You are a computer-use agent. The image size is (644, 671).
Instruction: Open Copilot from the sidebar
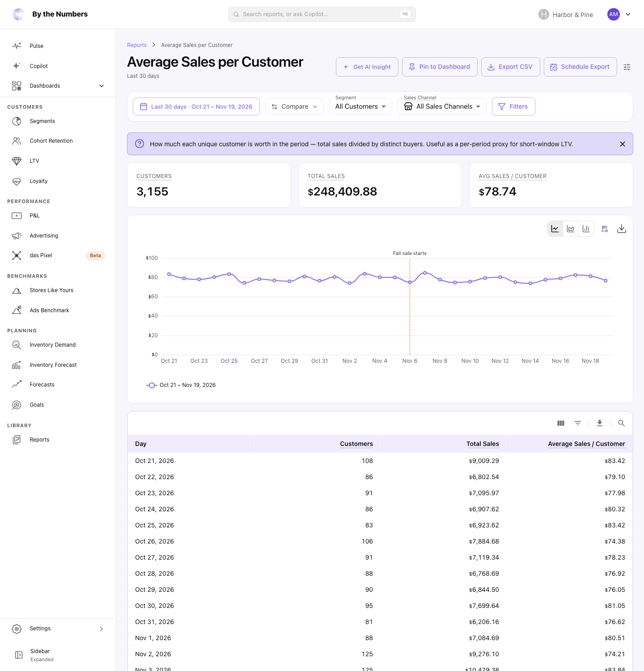coord(58,66)
